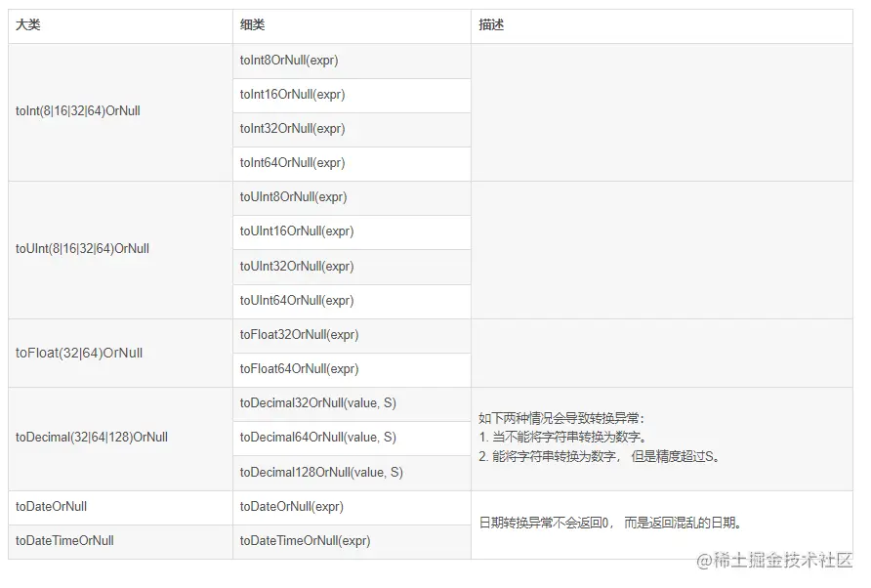
Task: Select the toFloat(32|64)OrNull cell
Action: coord(120,353)
